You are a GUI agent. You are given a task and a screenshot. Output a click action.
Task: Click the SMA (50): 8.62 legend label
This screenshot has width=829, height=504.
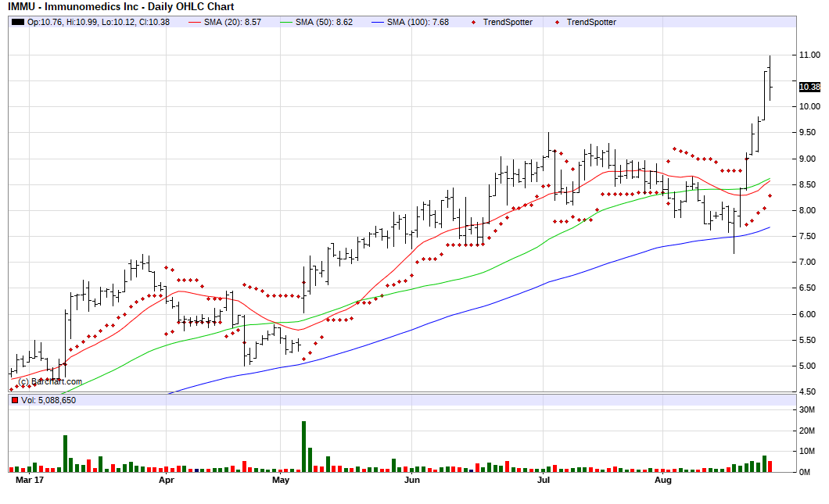[324, 22]
